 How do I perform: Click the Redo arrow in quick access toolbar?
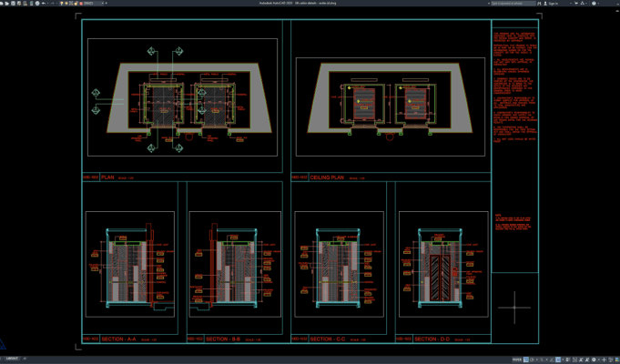[52, 3]
